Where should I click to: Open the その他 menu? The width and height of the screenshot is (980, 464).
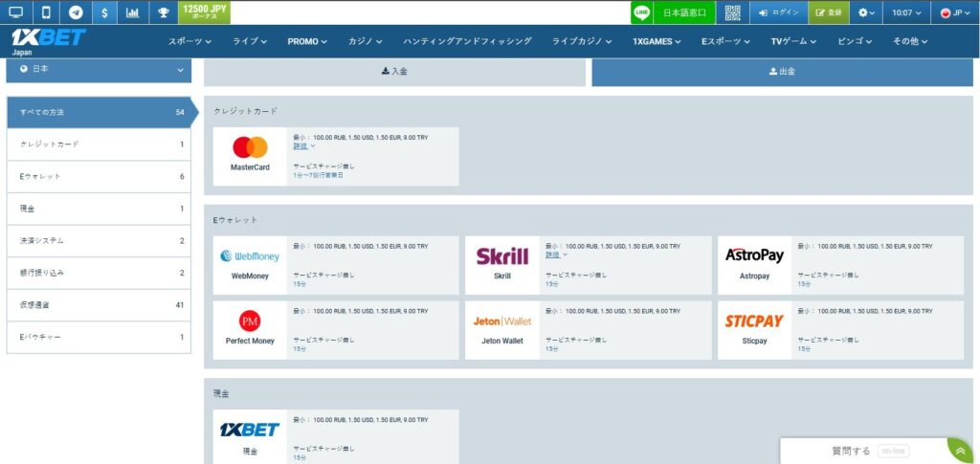[x=910, y=41]
